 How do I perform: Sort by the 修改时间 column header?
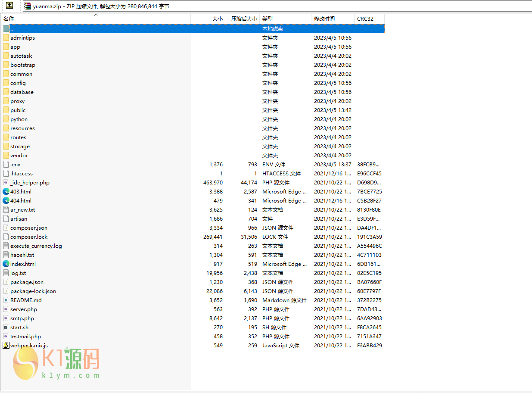pos(324,19)
